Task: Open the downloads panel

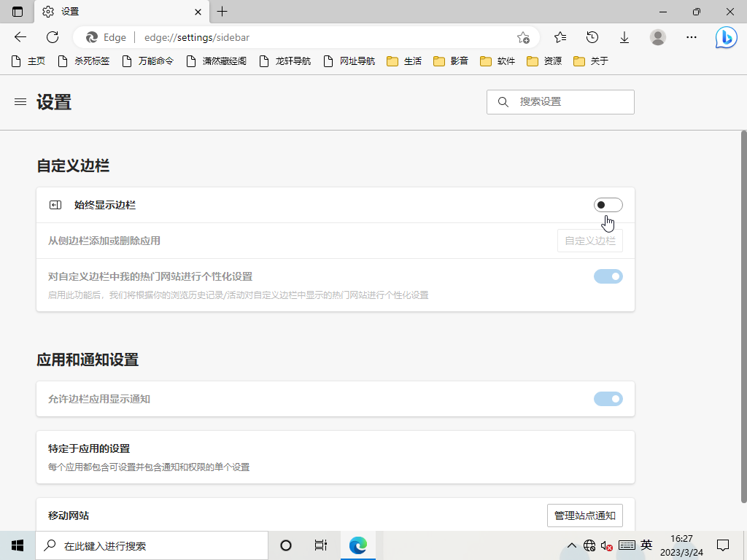Action: (x=624, y=37)
